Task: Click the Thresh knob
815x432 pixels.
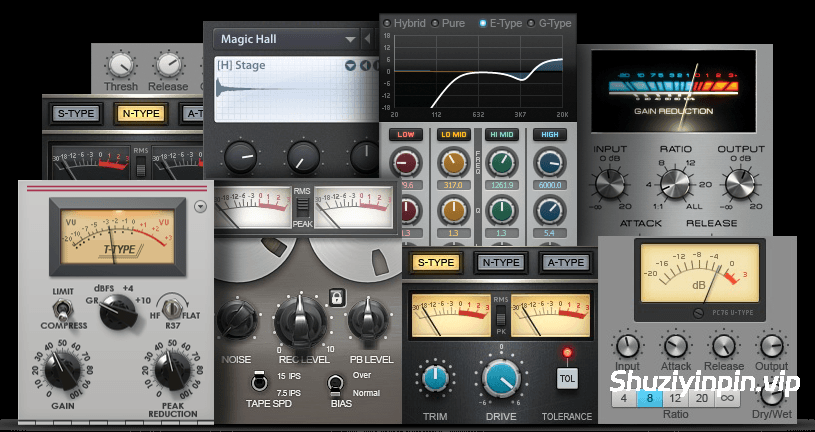Action: click(x=121, y=65)
